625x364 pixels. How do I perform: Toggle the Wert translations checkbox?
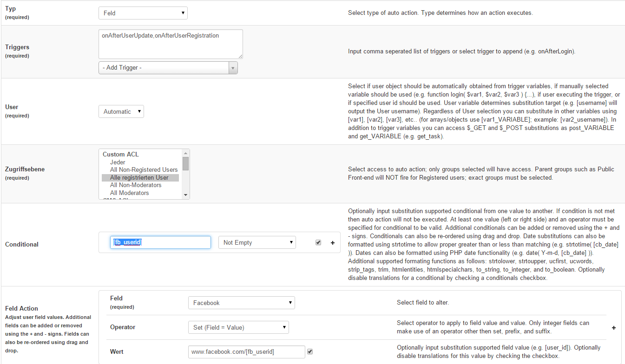310,352
